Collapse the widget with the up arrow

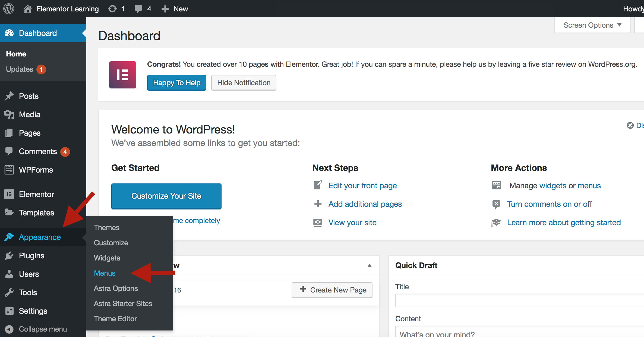(x=370, y=265)
